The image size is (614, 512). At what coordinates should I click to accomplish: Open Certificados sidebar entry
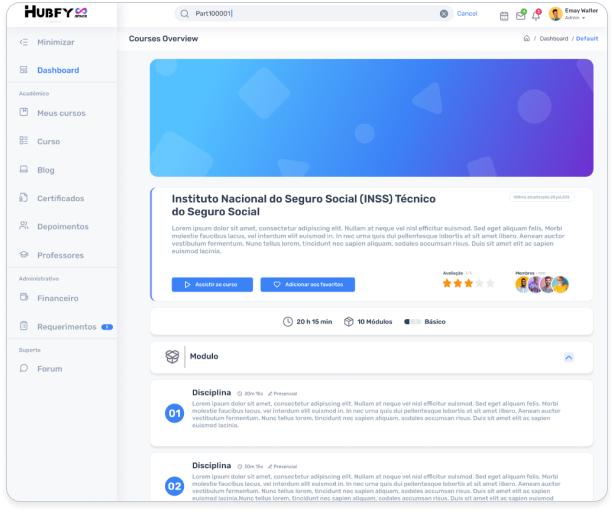pos(61,198)
